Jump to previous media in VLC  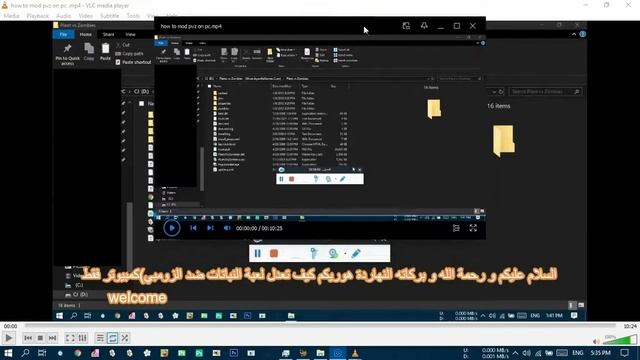point(28,338)
